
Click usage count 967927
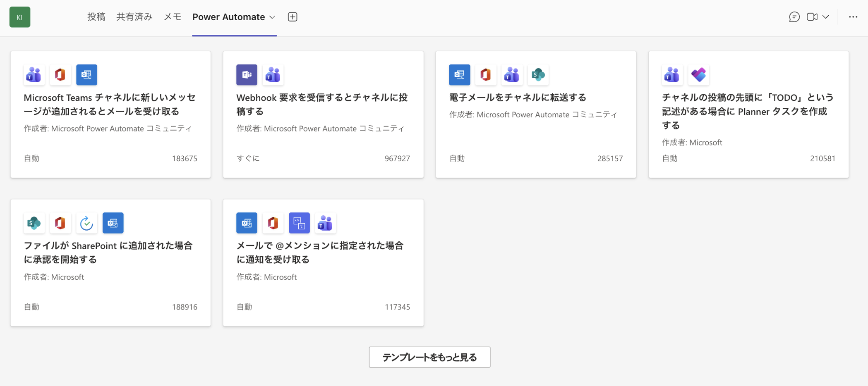[397, 158]
